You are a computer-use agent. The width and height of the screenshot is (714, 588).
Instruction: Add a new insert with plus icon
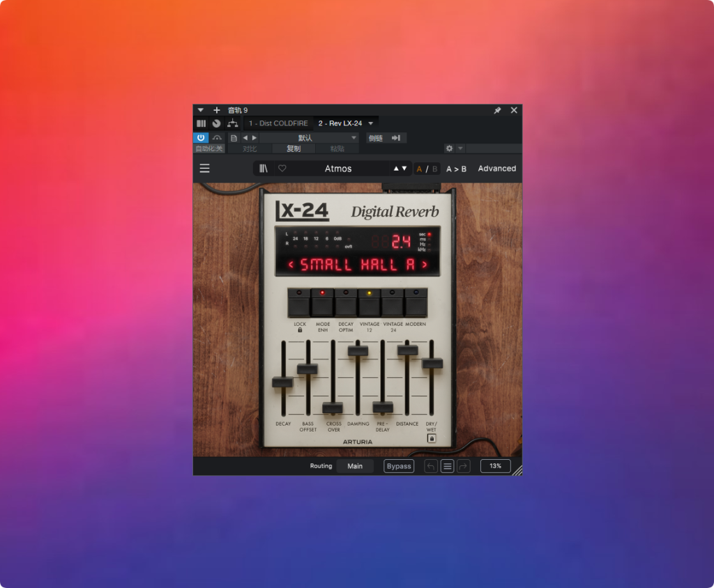pyautogui.click(x=217, y=110)
